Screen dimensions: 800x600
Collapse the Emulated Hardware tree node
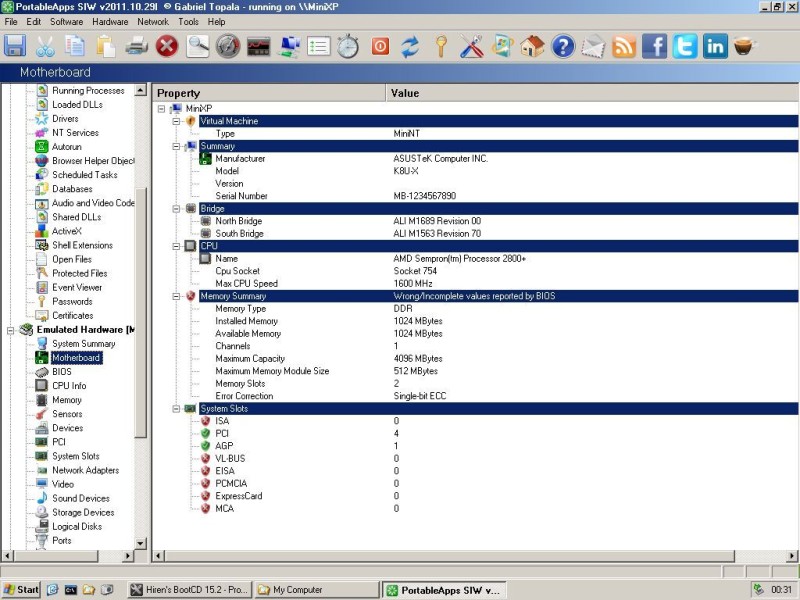(x=10, y=330)
